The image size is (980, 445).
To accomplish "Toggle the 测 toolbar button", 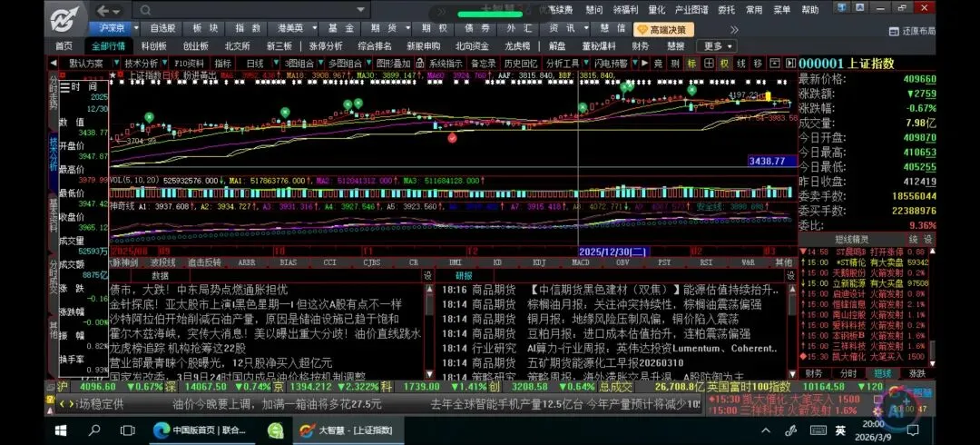I will click(x=675, y=64).
